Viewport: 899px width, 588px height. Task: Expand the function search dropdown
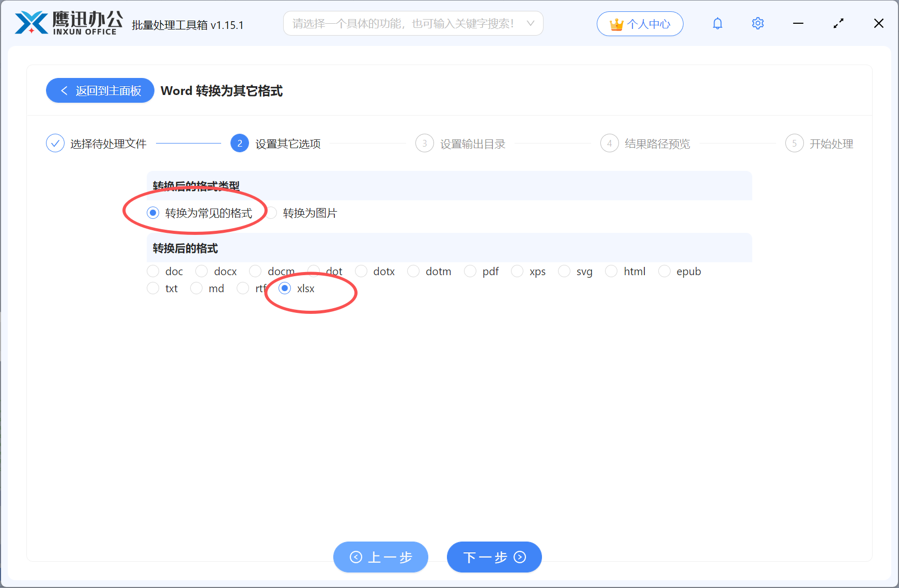(531, 23)
